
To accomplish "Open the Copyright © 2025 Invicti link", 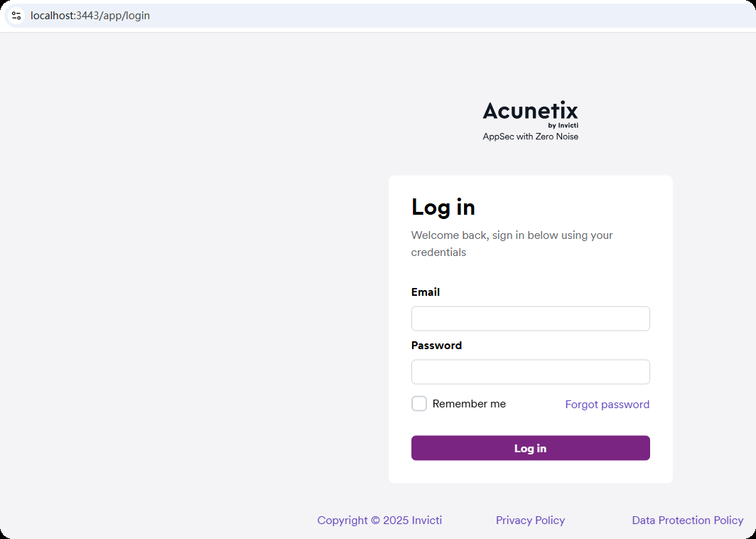I will click(x=379, y=521).
